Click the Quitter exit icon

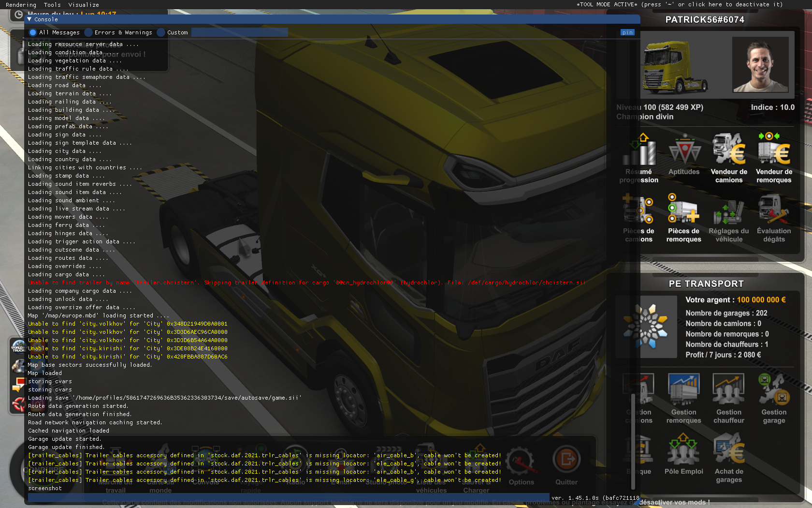click(x=566, y=460)
